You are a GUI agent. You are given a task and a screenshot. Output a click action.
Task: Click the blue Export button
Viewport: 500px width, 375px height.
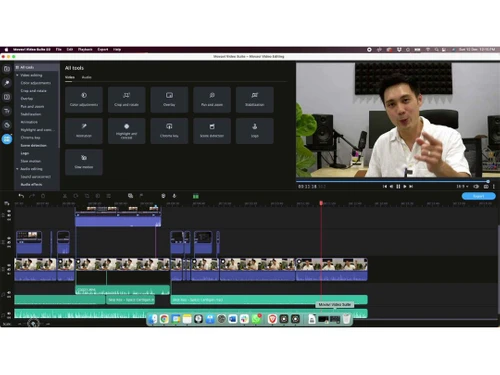478,196
